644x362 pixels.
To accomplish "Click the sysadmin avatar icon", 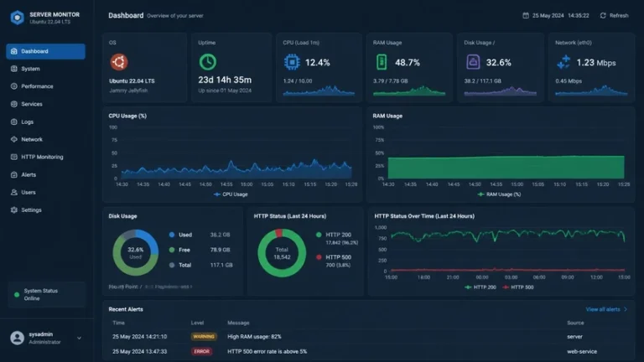I will point(18,338).
